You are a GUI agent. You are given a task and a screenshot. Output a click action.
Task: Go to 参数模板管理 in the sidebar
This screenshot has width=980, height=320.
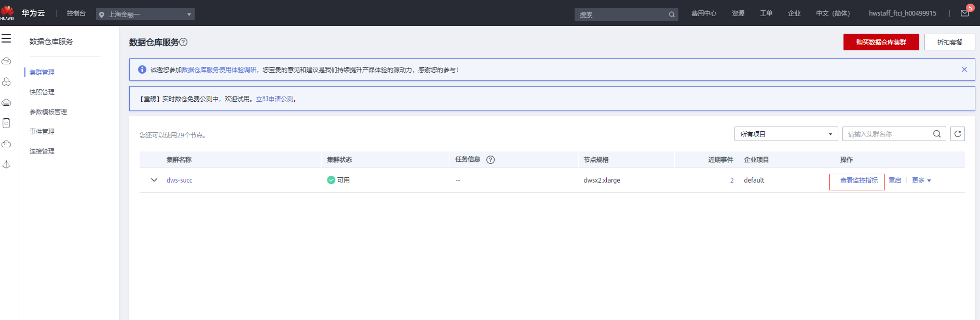point(48,112)
